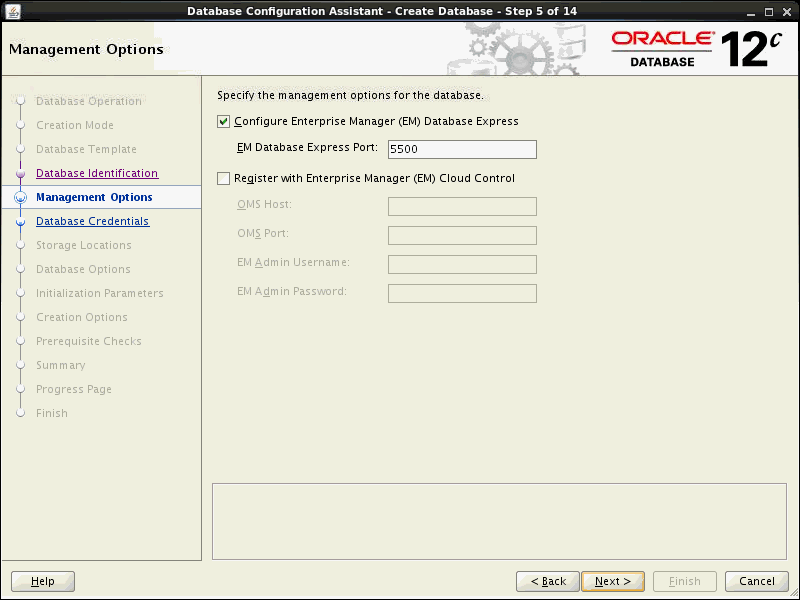
Task: Click the Storage Locations step label
Action: 84,245
